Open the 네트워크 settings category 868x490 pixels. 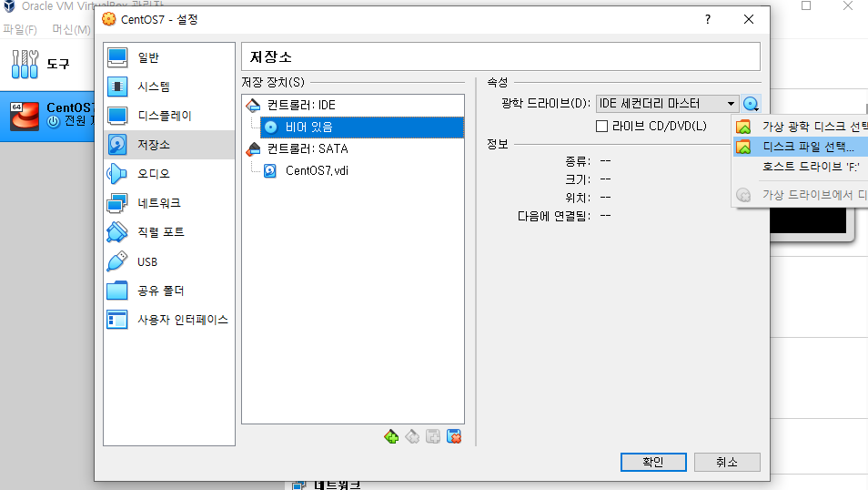[169, 203]
